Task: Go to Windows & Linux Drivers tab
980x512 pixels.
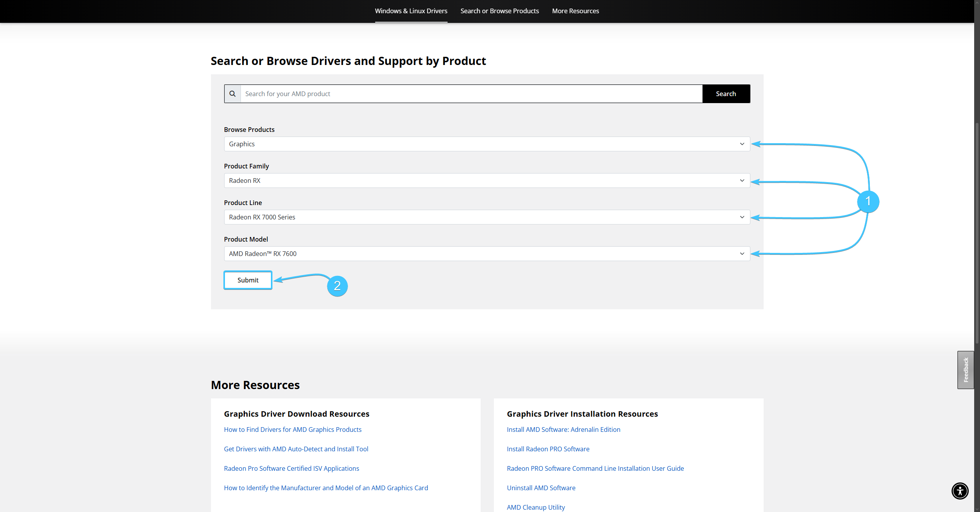Action: coord(411,11)
